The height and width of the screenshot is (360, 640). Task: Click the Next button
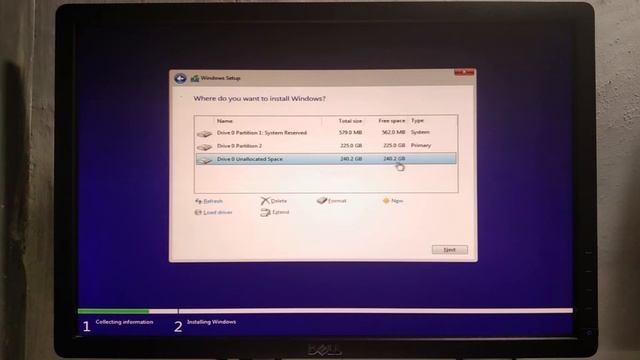coord(450,249)
